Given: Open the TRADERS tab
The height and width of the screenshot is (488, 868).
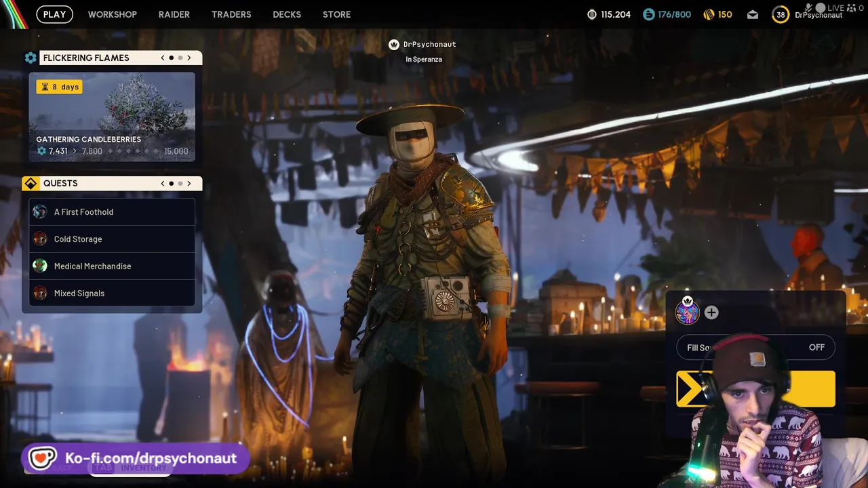Looking at the screenshot, I should click(x=231, y=14).
